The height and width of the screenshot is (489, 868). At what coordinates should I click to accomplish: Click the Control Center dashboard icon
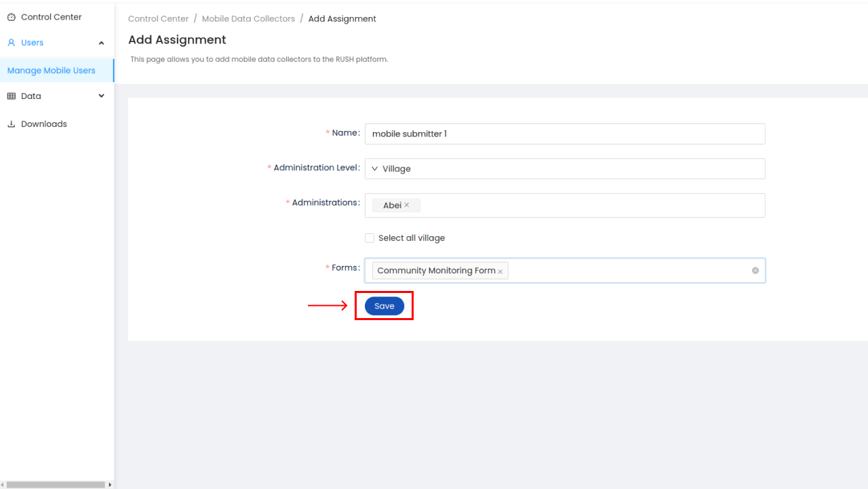[11, 17]
